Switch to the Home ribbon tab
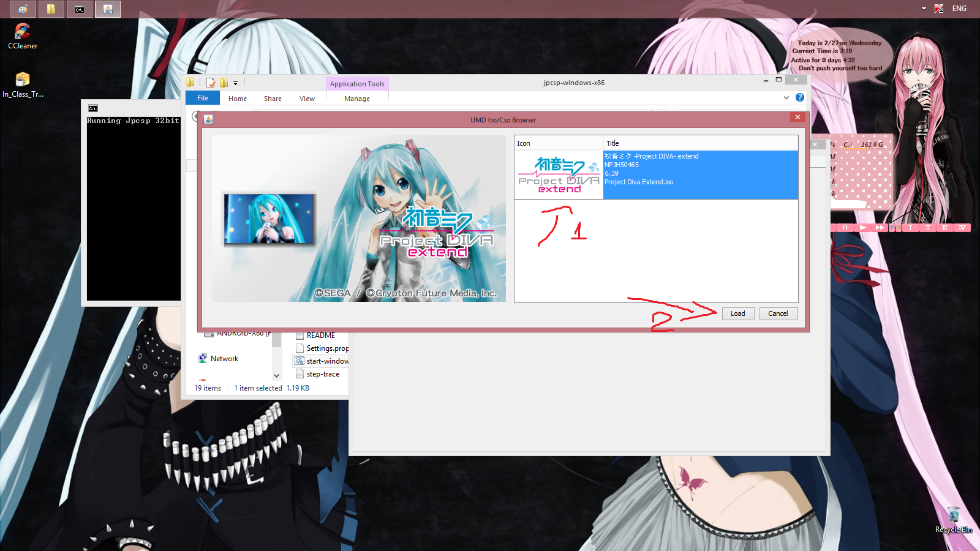Viewport: 980px width, 551px height. tap(238, 99)
